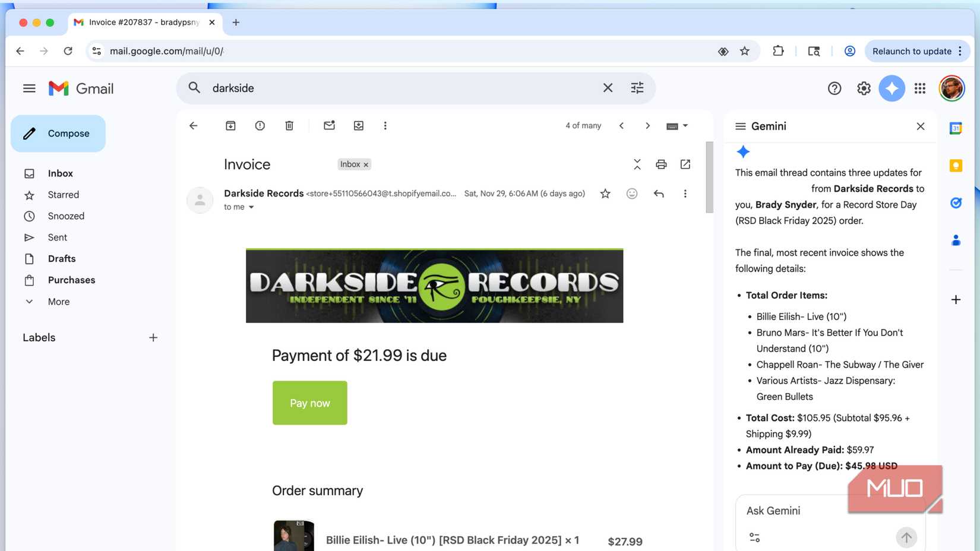
Task: Show search options filter icon
Action: pos(637,88)
